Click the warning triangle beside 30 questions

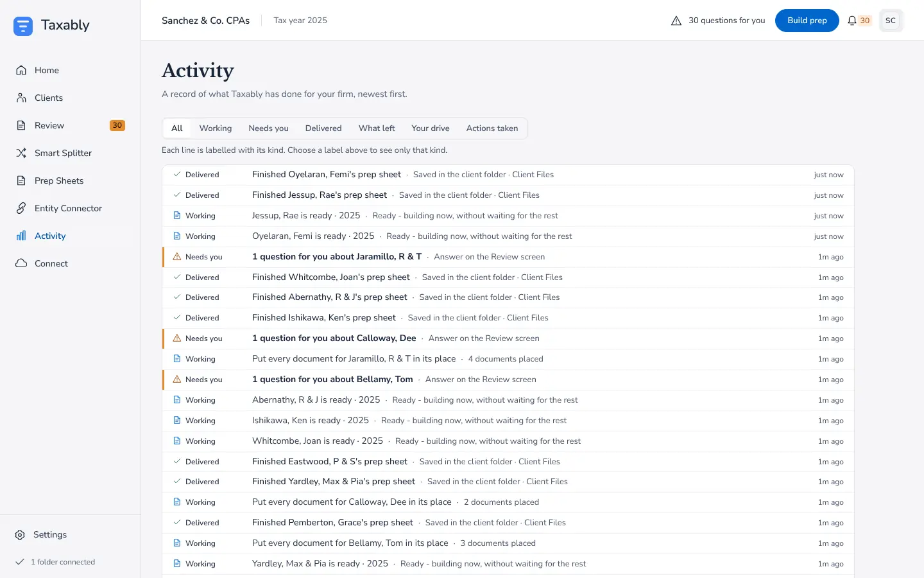click(676, 21)
